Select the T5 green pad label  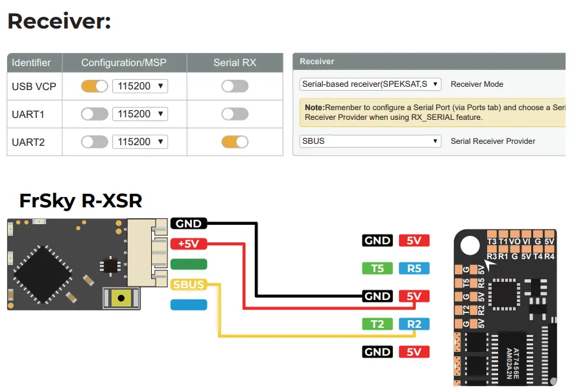[377, 268]
